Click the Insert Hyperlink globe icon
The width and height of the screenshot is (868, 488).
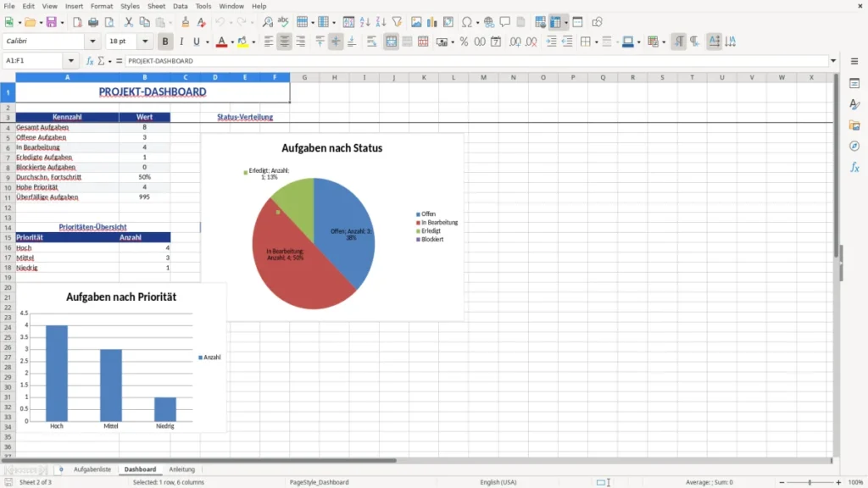tap(489, 22)
